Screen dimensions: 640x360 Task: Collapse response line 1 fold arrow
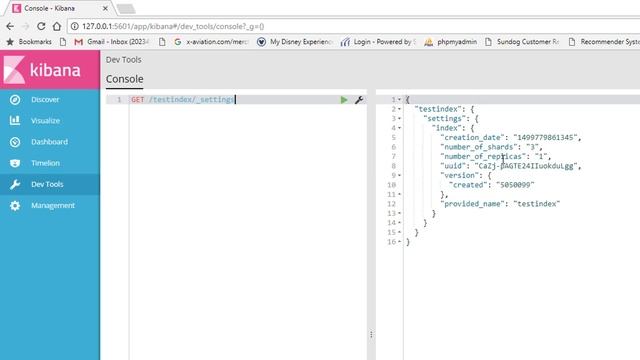point(400,100)
